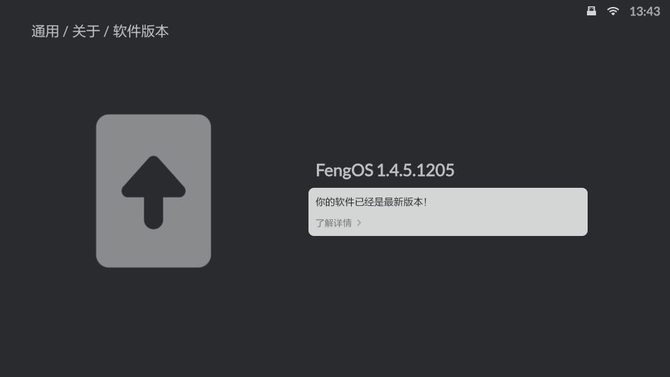Click second slash separator before 软件版本

(106, 32)
